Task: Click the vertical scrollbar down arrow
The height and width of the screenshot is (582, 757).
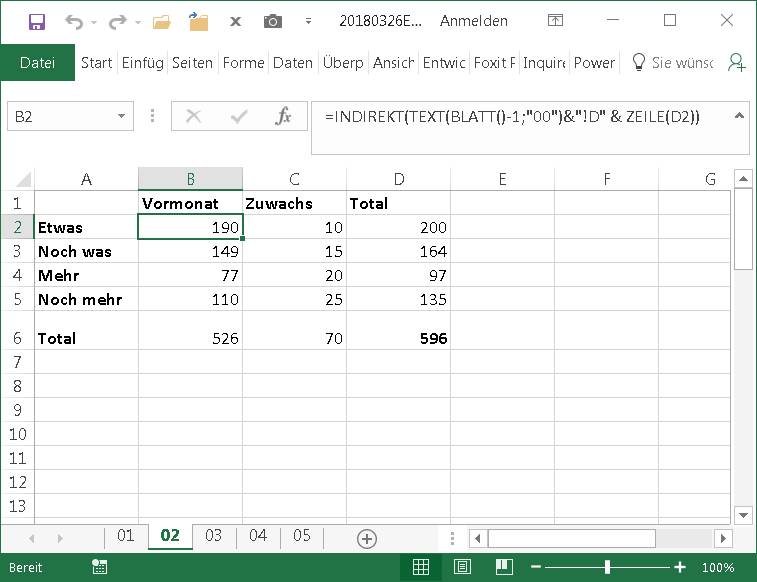Action: (x=743, y=515)
